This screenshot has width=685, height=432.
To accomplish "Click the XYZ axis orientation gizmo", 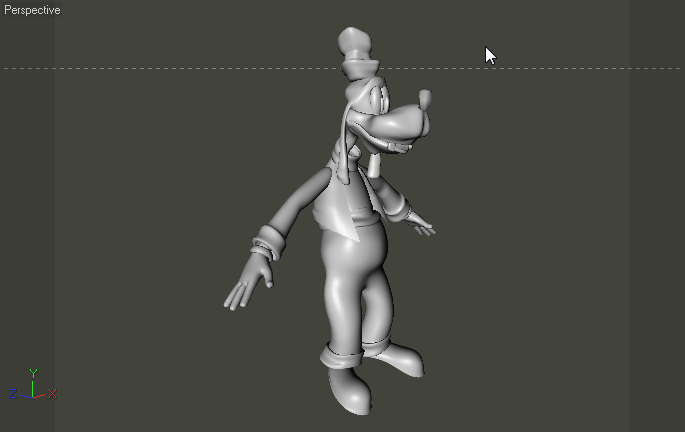I will 33,384.
